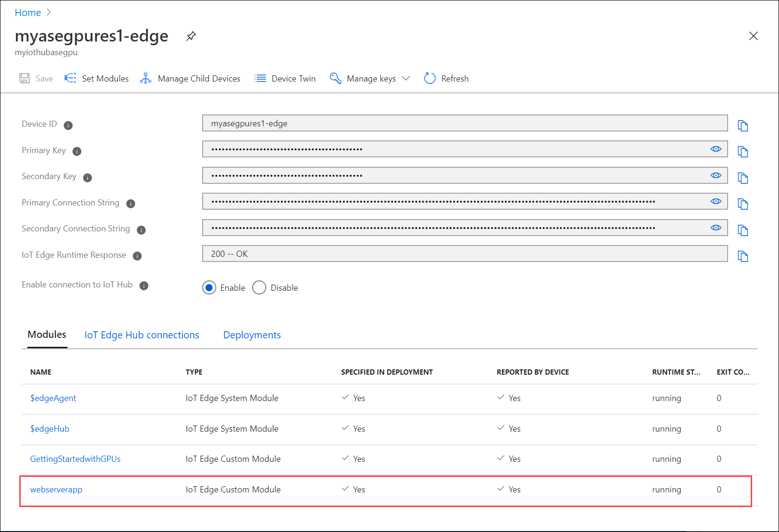Copy the Device ID value

(x=743, y=125)
